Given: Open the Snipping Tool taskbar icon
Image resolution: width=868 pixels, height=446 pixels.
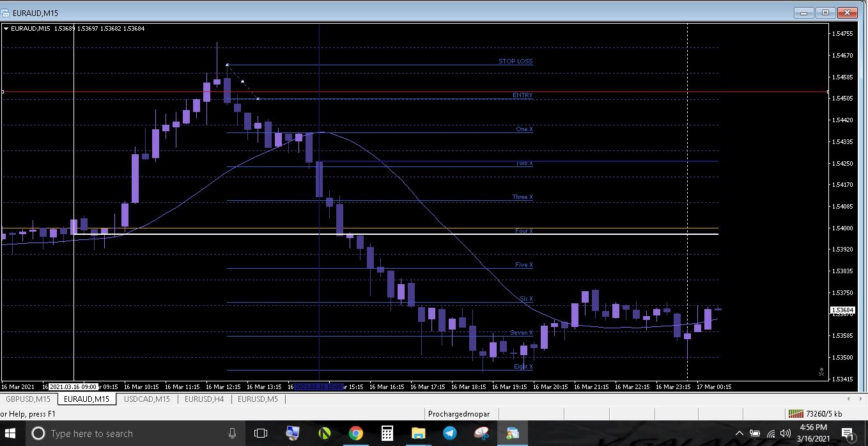Looking at the screenshot, I should point(481,433).
